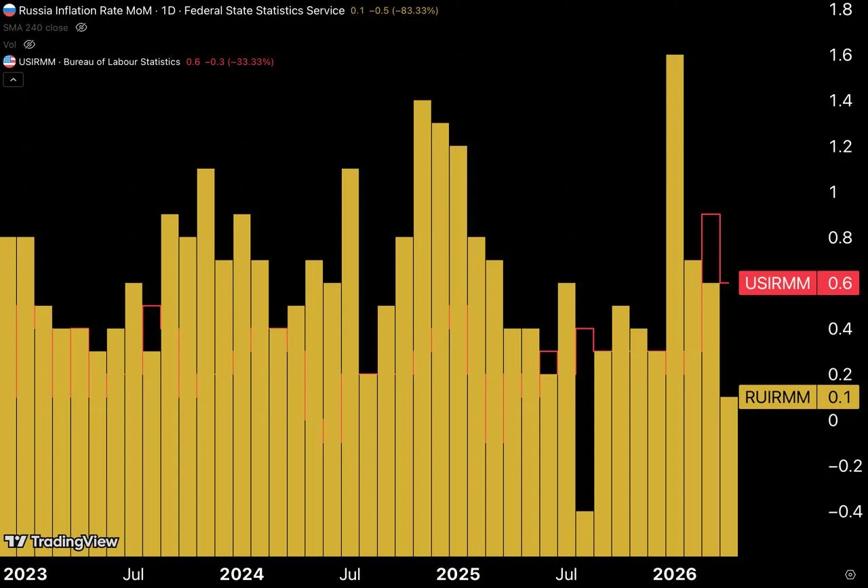Viewport: 868px width, 588px height.
Task: Toggle Vol indicator visibility eye icon
Action: pos(29,45)
